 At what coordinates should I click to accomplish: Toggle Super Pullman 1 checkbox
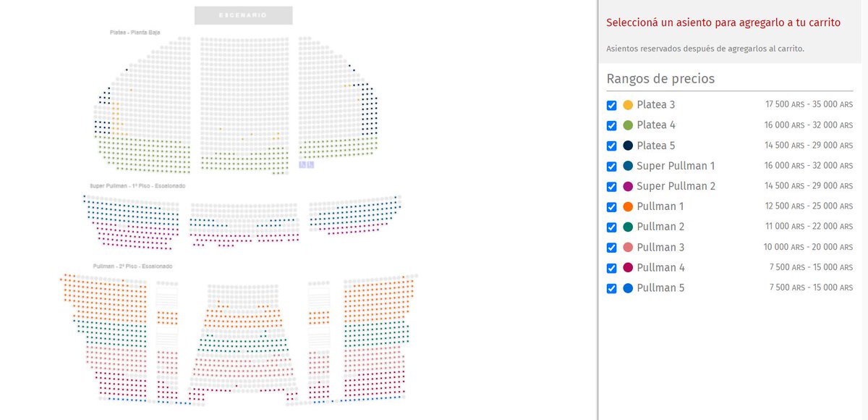(611, 166)
